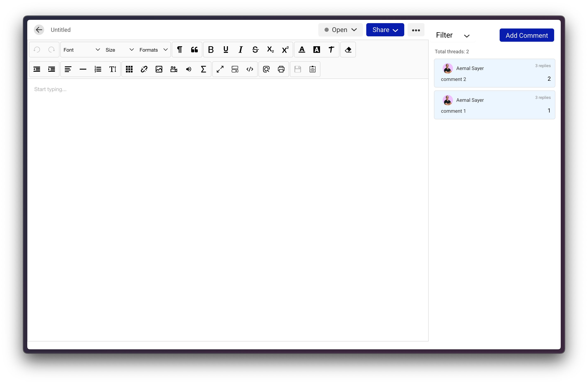Open the Size dropdown
Screen dimensions: 588x384
(x=119, y=50)
